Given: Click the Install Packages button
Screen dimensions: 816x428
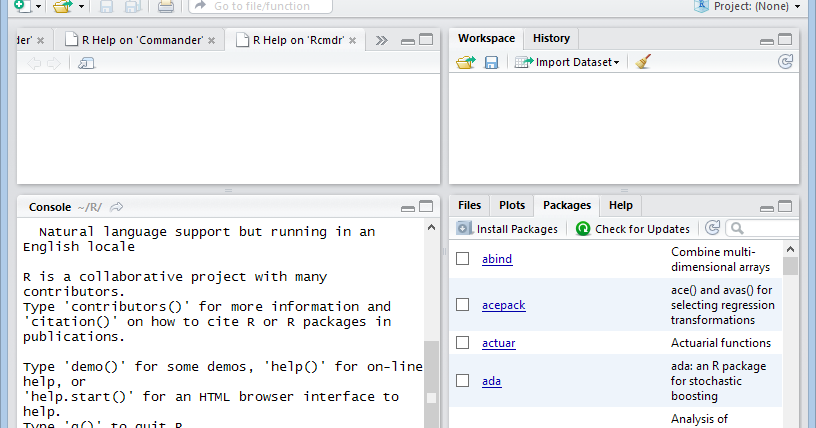Looking at the screenshot, I should coord(508,229).
